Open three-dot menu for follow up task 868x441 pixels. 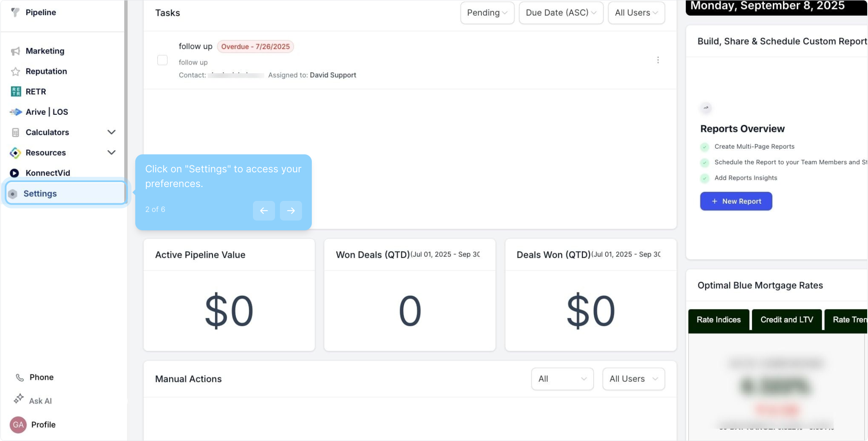coord(658,60)
